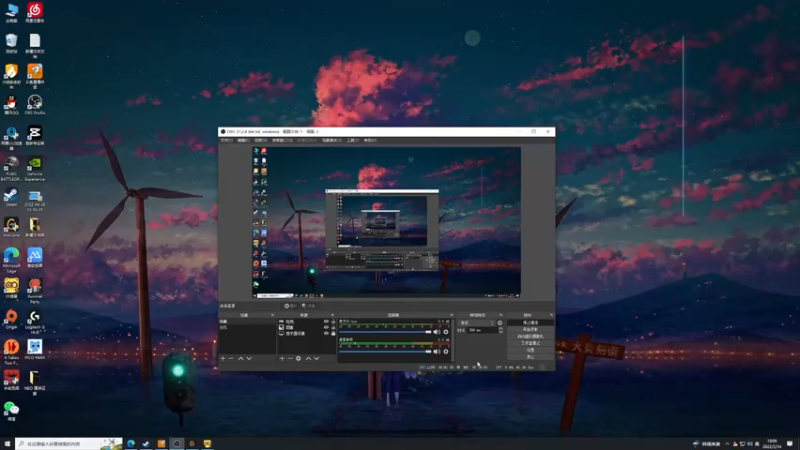Select Tencent QQ penguin desktop icon
Screen dimensions: 800x450
[x=11, y=105]
